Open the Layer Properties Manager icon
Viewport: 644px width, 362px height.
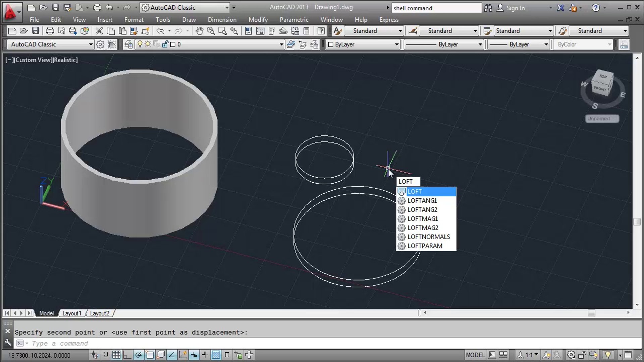click(x=128, y=44)
